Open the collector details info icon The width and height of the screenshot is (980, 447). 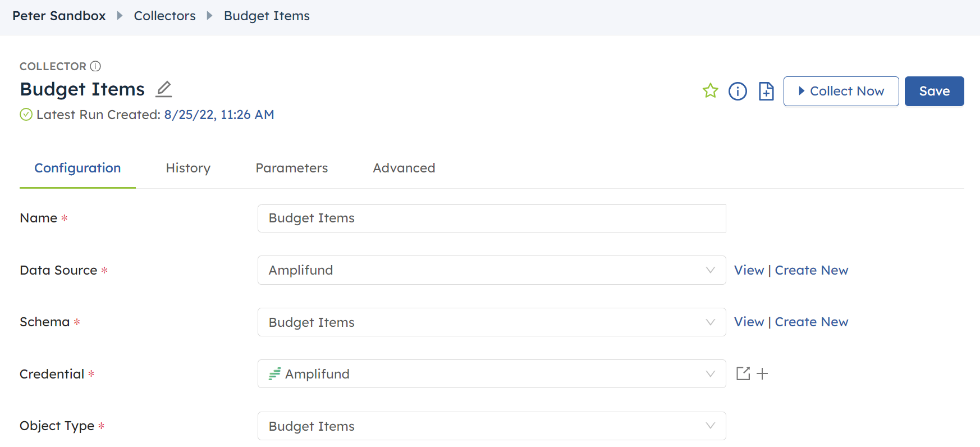coord(738,91)
